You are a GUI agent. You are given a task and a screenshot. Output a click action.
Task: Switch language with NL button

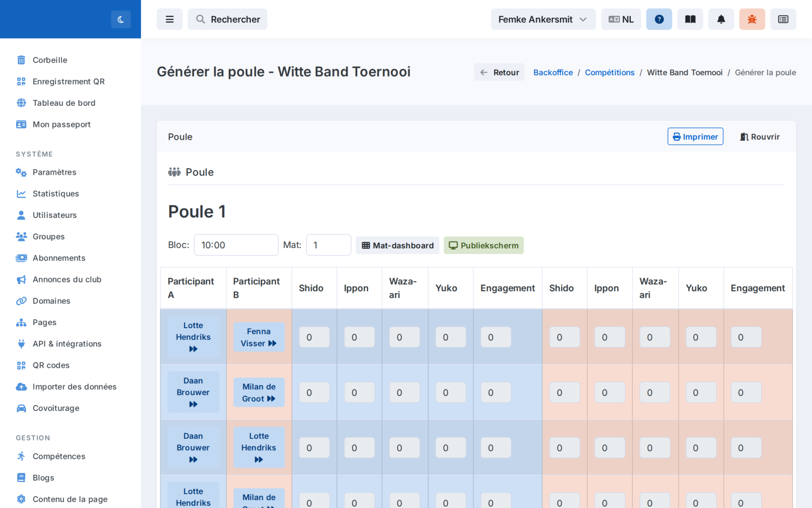[x=621, y=19]
